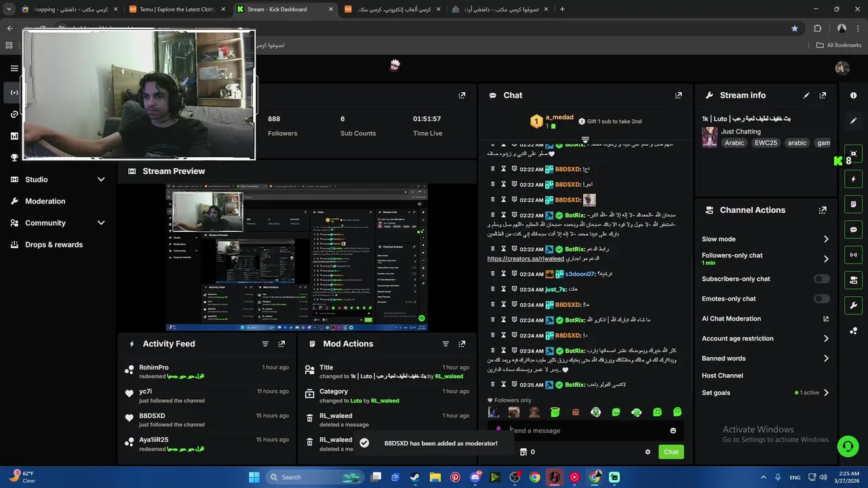
Task: Open Host Channel action
Action: [722, 375]
